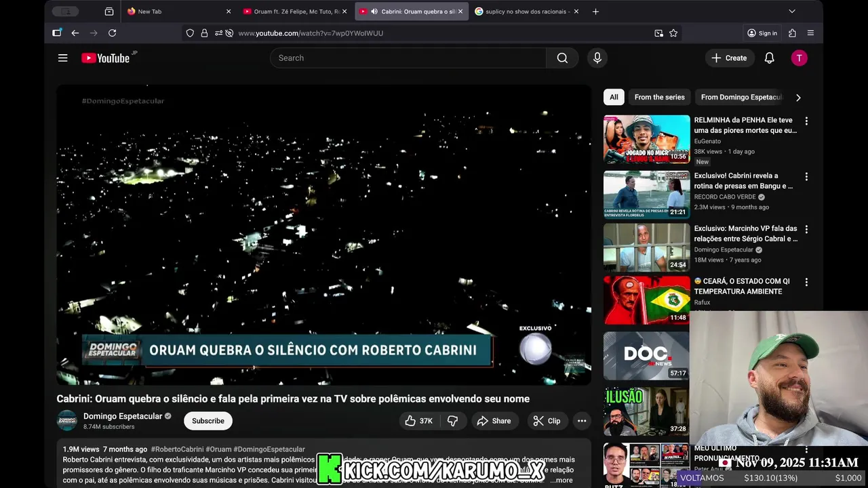The height and width of the screenshot is (488, 868).
Task: Open the Cabrini revela rotina thumbnail
Action: pos(647,195)
